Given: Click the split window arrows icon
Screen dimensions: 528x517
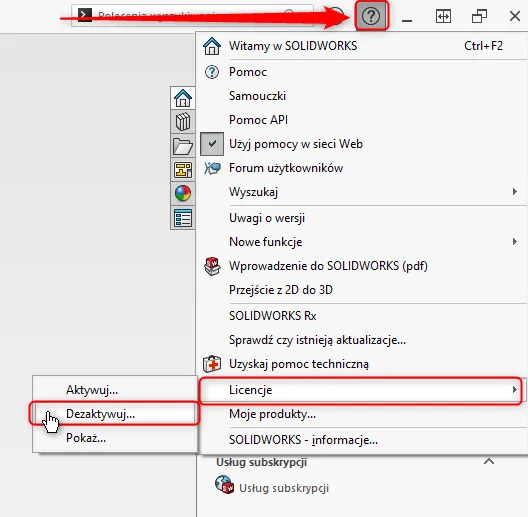Looking at the screenshot, I should [443, 16].
